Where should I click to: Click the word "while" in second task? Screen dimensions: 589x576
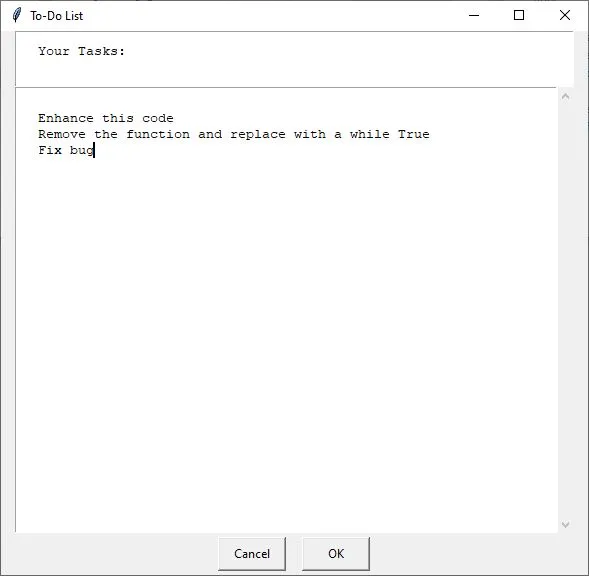(369, 134)
